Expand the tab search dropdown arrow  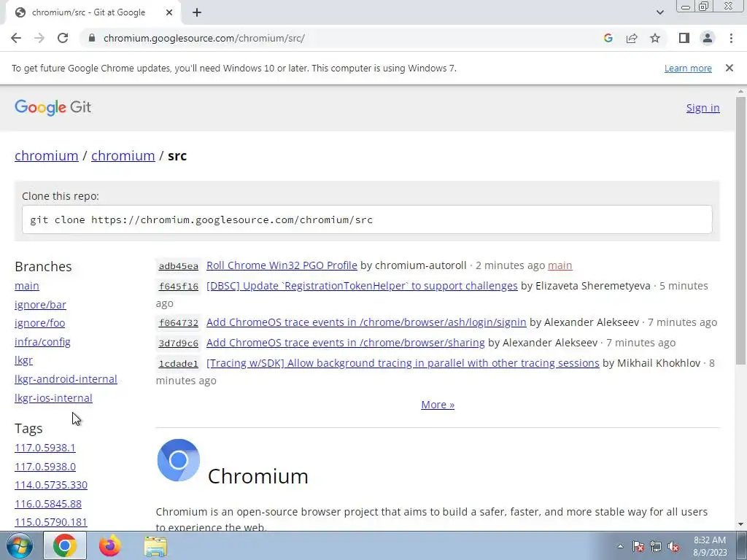659,12
